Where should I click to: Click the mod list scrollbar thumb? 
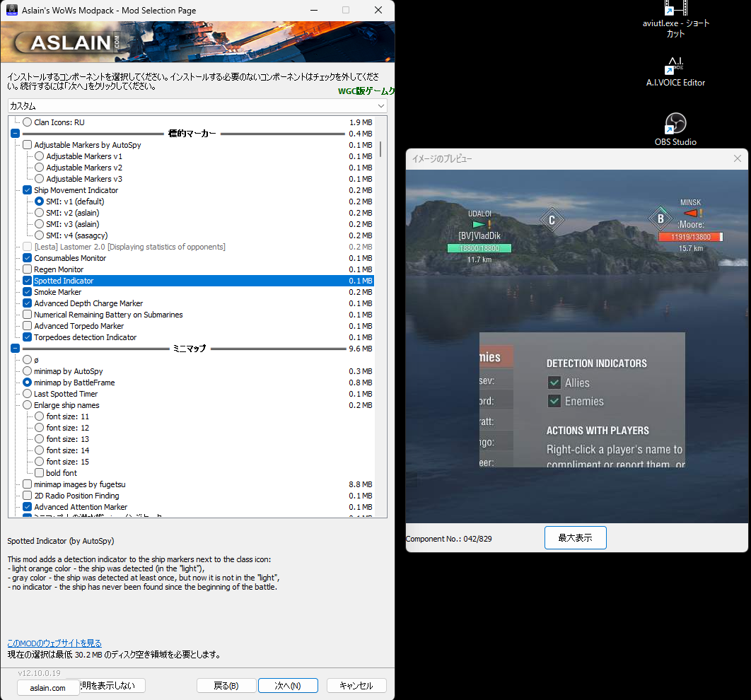(380, 150)
